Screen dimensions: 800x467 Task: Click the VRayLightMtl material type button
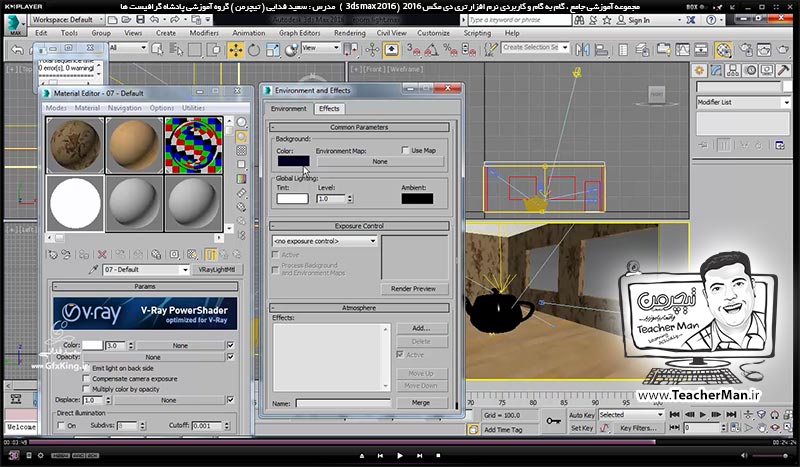pyautogui.click(x=217, y=269)
